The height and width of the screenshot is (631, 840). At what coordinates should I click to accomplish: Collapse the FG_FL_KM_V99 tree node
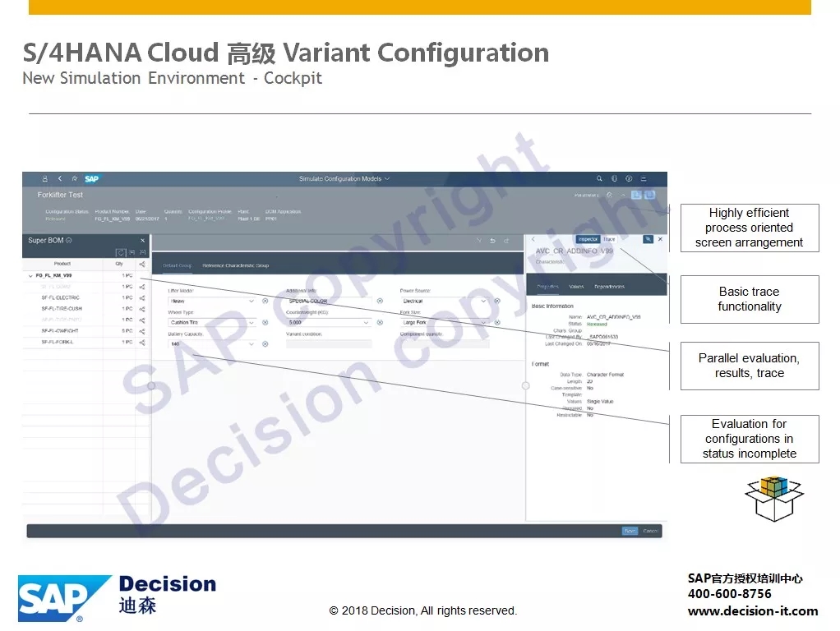point(30,276)
